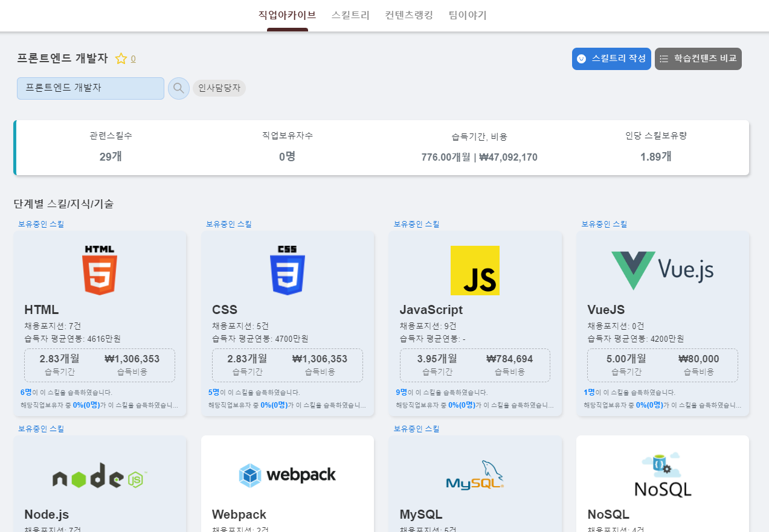Go to the 팀이야기 tab
Viewport: 769px width, 532px height.
pyautogui.click(x=468, y=15)
